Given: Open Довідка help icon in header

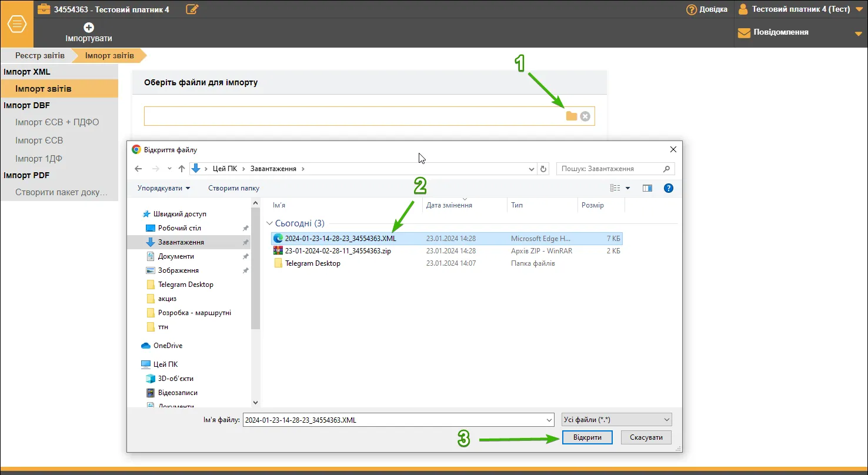Looking at the screenshot, I should pos(692,9).
